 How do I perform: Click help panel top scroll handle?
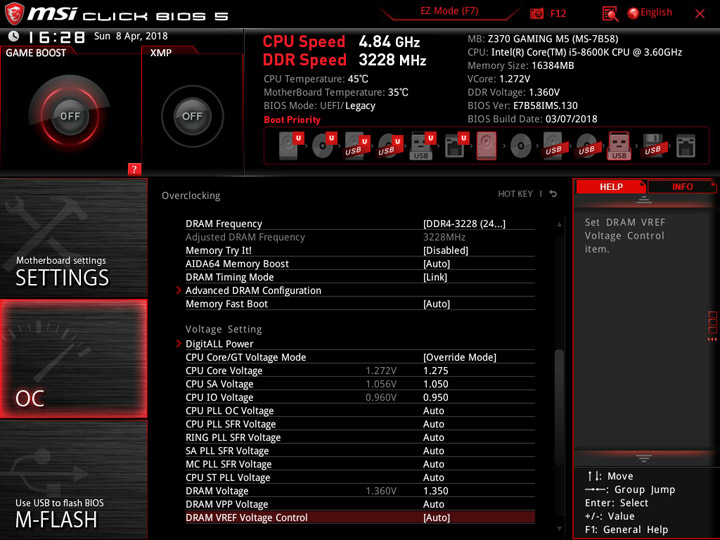click(x=644, y=200)
